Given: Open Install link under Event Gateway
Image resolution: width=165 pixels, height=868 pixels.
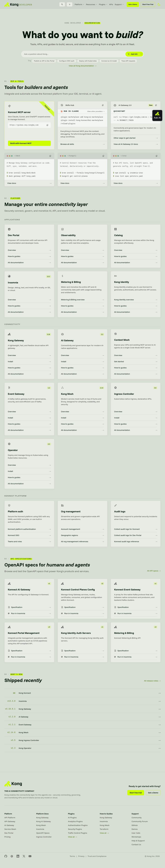Looking at the screenshot, I should point(29,418).
